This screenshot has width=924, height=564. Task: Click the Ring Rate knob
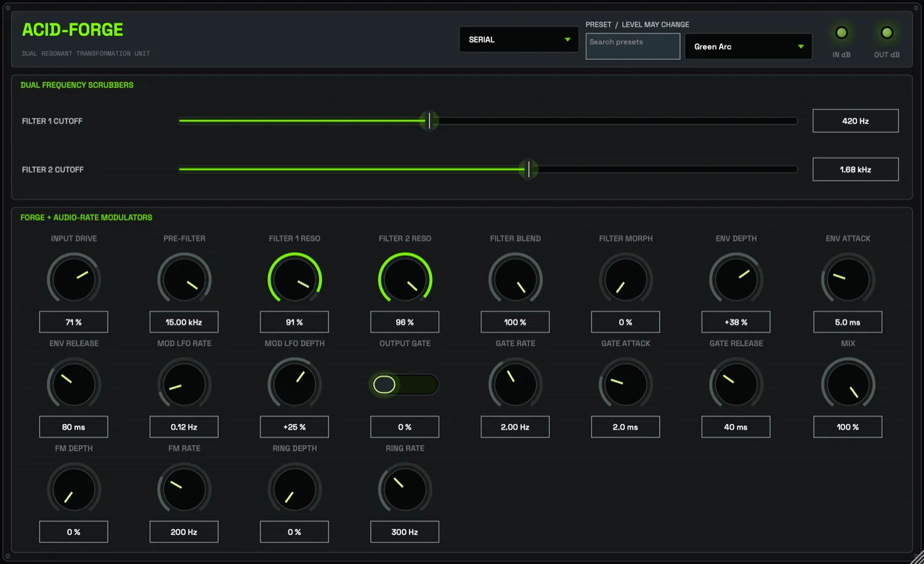tap(405, 489)
